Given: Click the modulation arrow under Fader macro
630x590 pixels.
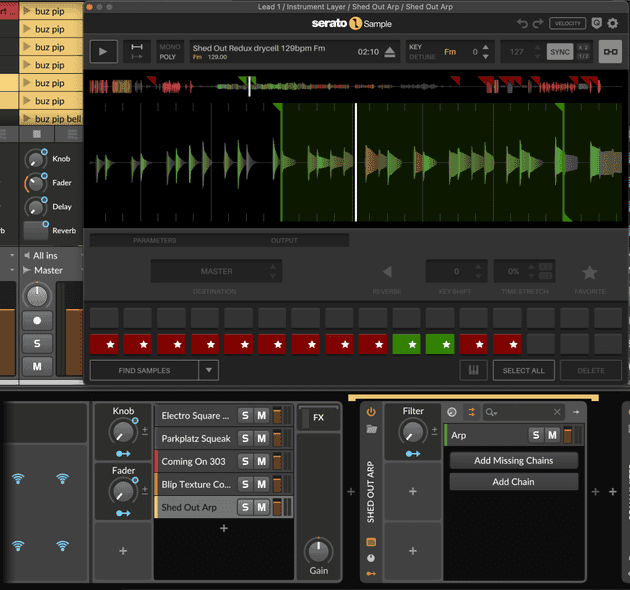Looking at the screenshot, I should coord(123,513).
